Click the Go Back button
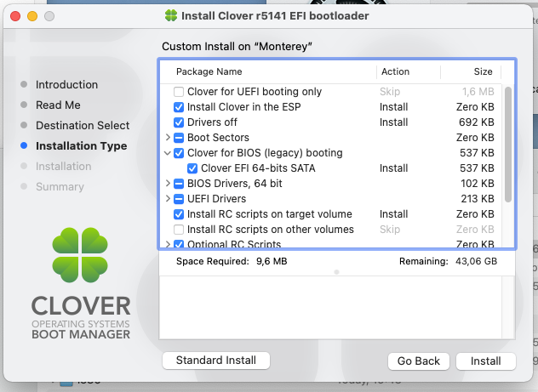The height and width of the screenshot is (392, 538). (419, 361)
